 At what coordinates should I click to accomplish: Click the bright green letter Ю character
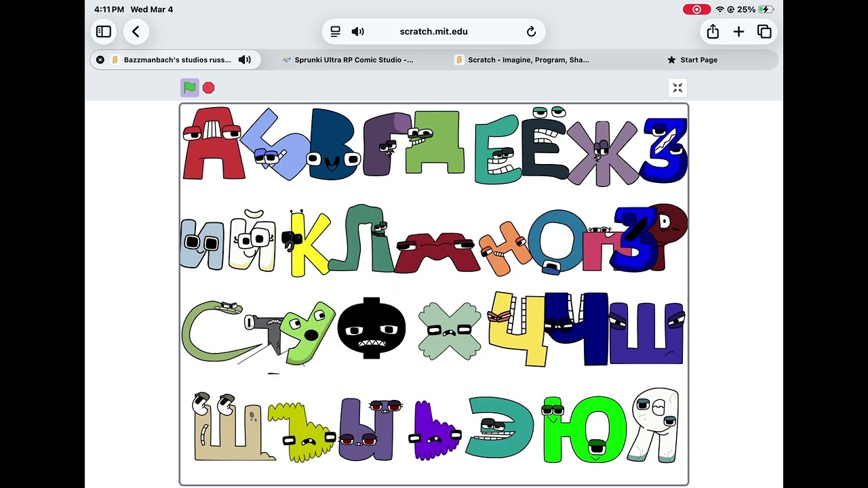click(x=584, y=430)
